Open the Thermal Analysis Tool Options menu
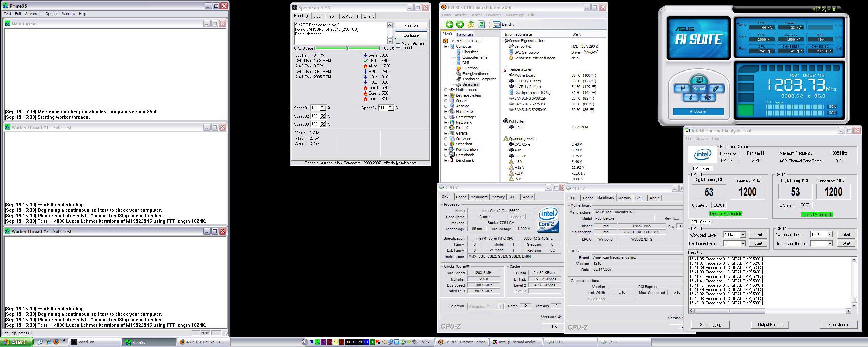 pos(702,138)
